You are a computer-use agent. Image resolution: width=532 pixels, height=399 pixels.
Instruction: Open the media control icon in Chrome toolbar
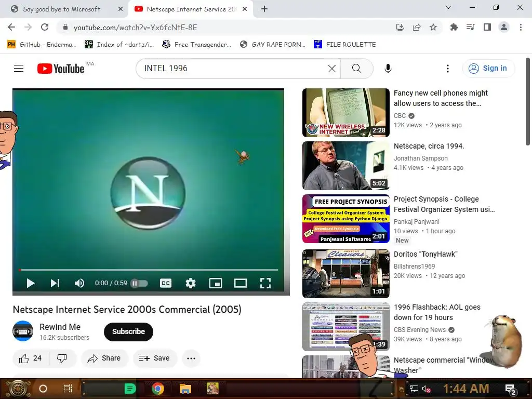coord(470,27)
